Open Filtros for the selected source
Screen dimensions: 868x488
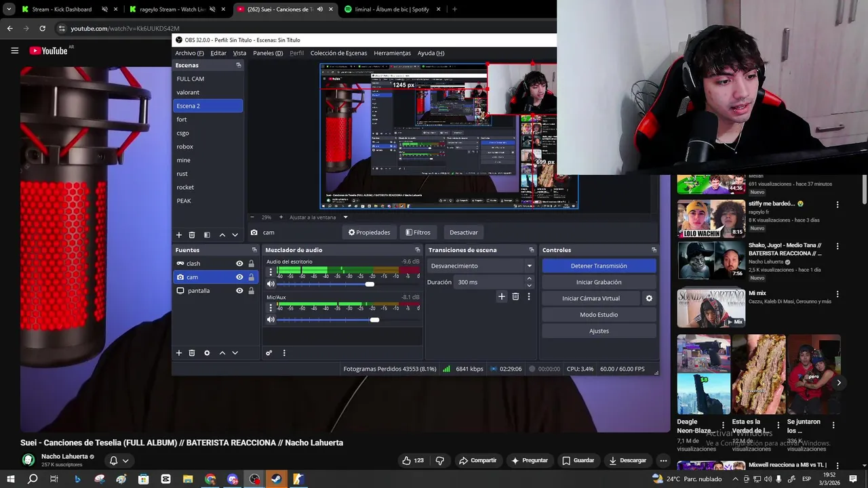(x=418, y=232)
